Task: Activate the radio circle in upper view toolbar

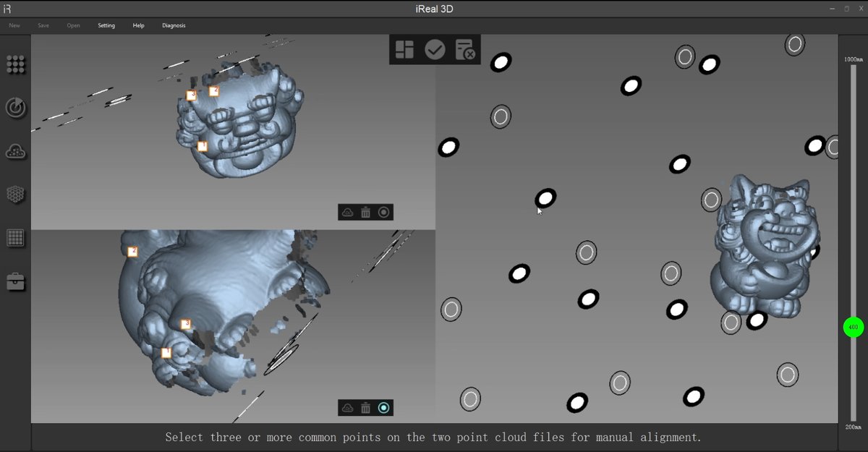Action: pos(384,213)
